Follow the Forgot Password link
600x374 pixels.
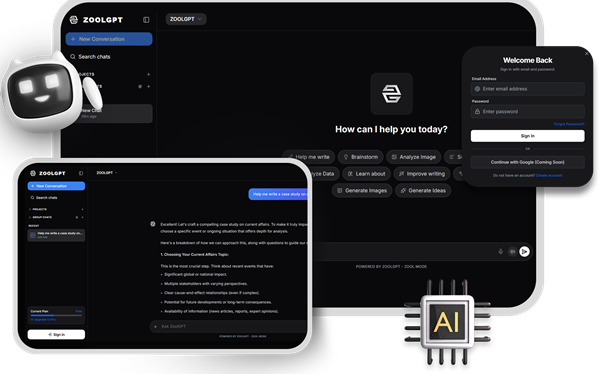click(x=569, y=124)
